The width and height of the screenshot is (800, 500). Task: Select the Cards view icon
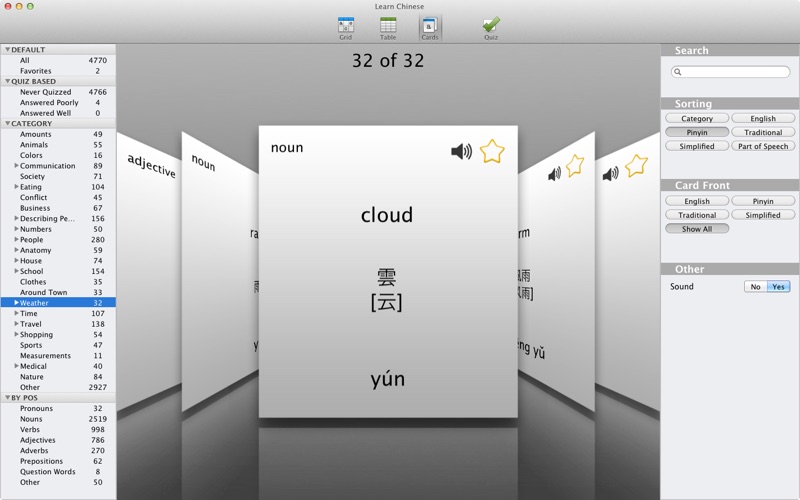(x=430, y=28)
